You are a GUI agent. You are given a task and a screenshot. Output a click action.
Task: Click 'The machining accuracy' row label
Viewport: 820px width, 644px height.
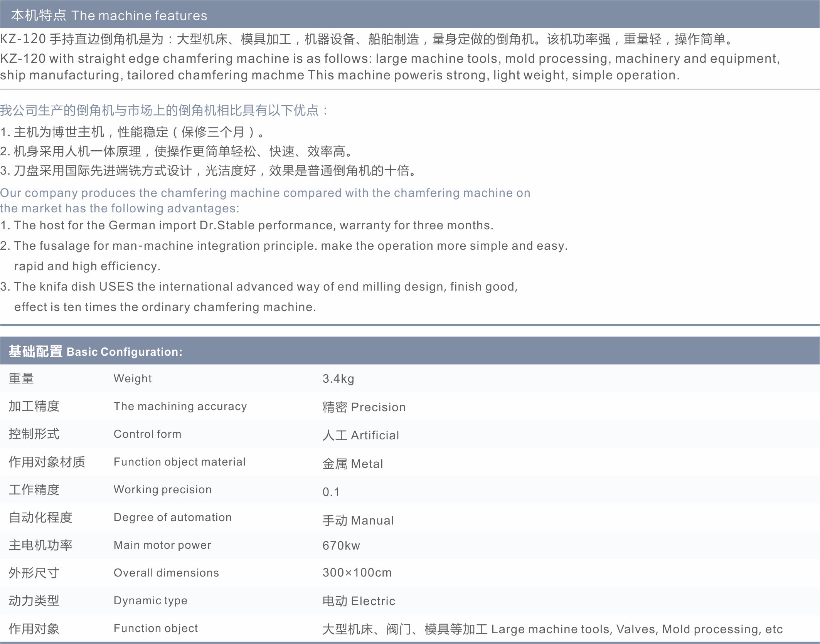click(x=180, y=406)
